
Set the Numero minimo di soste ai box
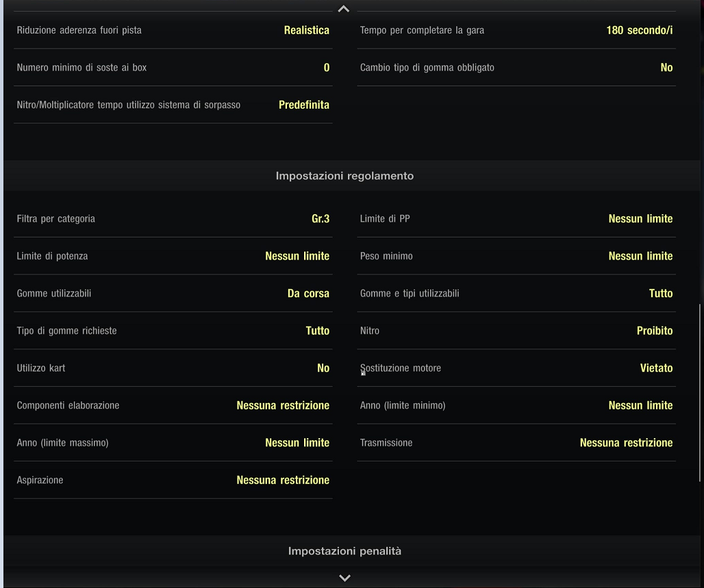[173, 68]
